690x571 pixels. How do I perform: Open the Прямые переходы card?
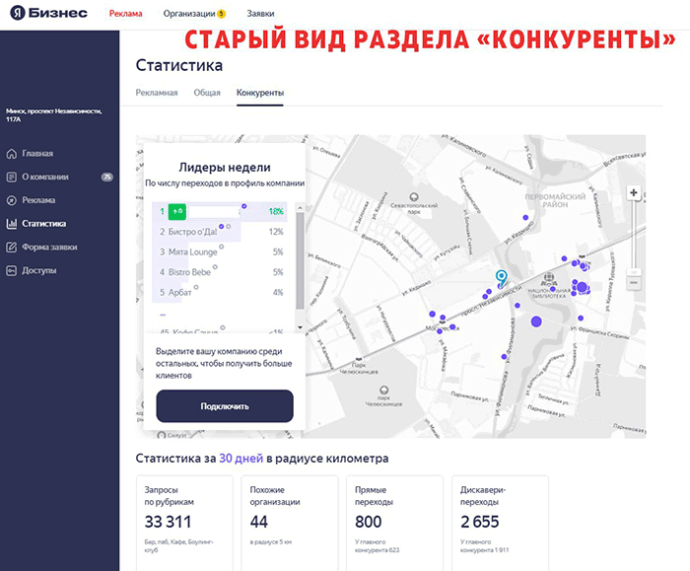click(395, 522)
